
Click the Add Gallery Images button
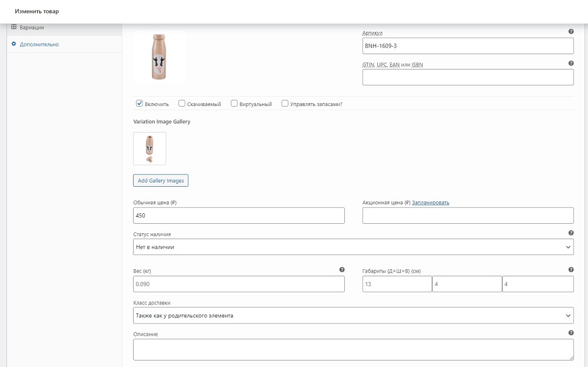161,180
